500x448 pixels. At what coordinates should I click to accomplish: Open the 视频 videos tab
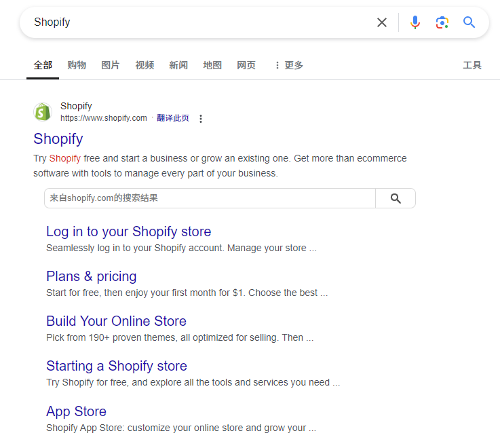145,65
